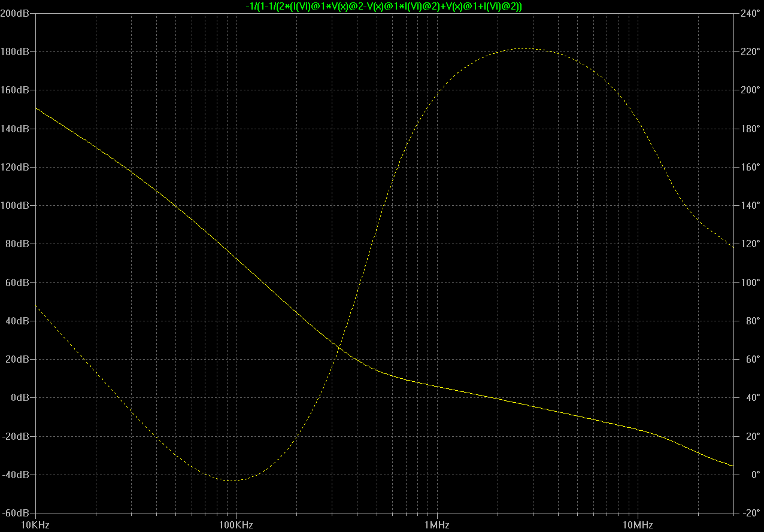Click the 120° phase axis label

(x=750, y=244)
